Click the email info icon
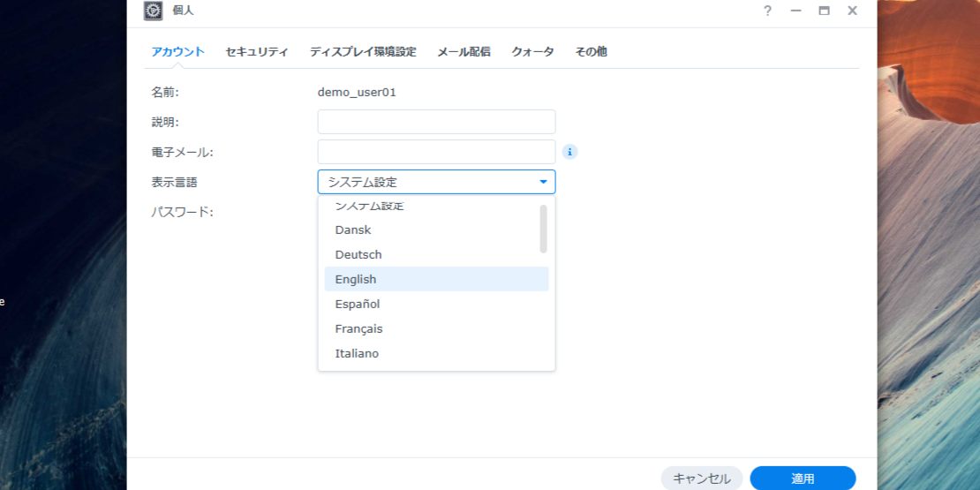The width and height of the screenshot is (980, 490). (570, 152)
